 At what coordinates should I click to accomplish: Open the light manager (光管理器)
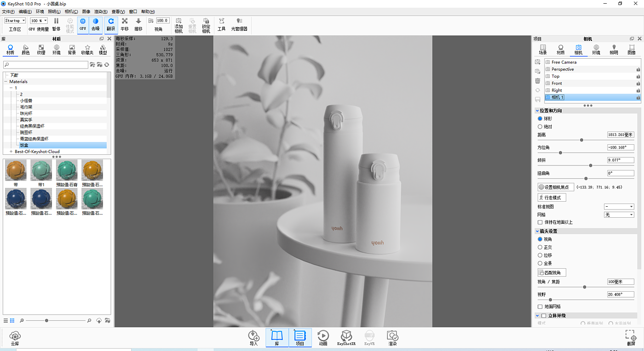(x=239, y=24)
